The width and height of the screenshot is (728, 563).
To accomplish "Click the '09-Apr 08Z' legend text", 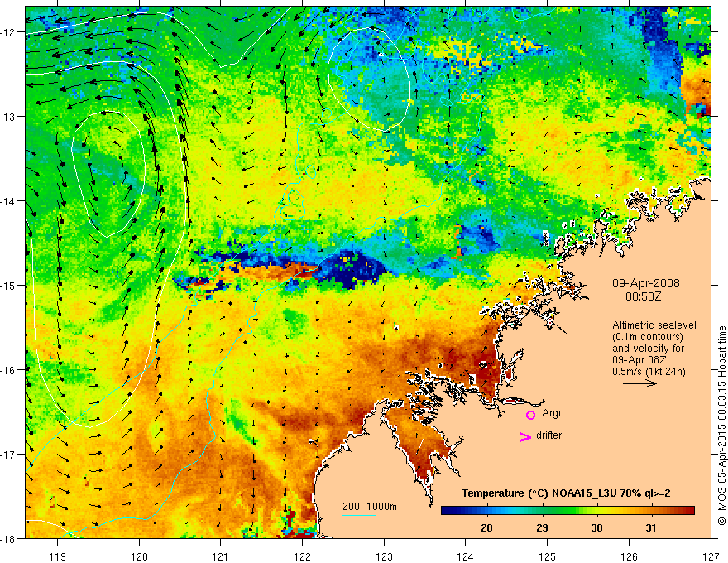I will pos(639,360).
